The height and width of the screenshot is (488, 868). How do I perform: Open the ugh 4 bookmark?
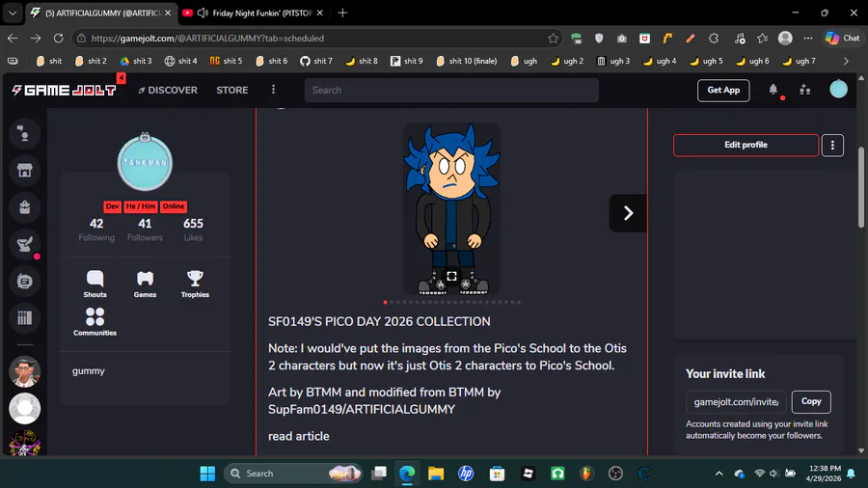(660, 61)
